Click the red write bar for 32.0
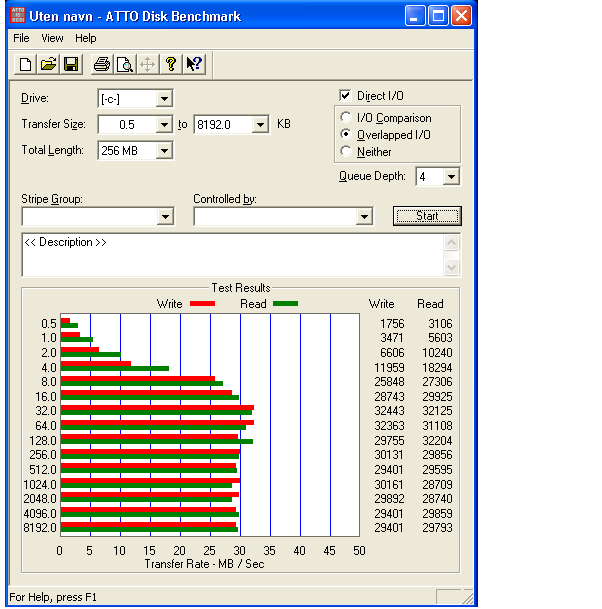 pos(157,408)
